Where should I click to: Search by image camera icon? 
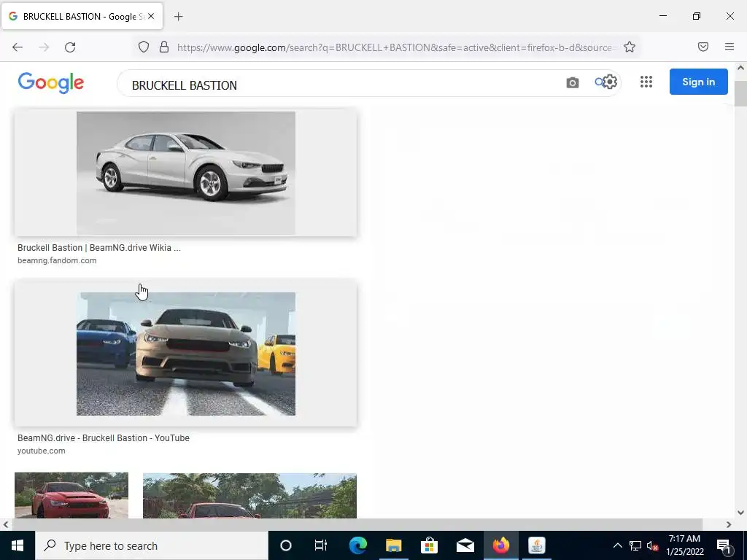(x=572, y=83)
